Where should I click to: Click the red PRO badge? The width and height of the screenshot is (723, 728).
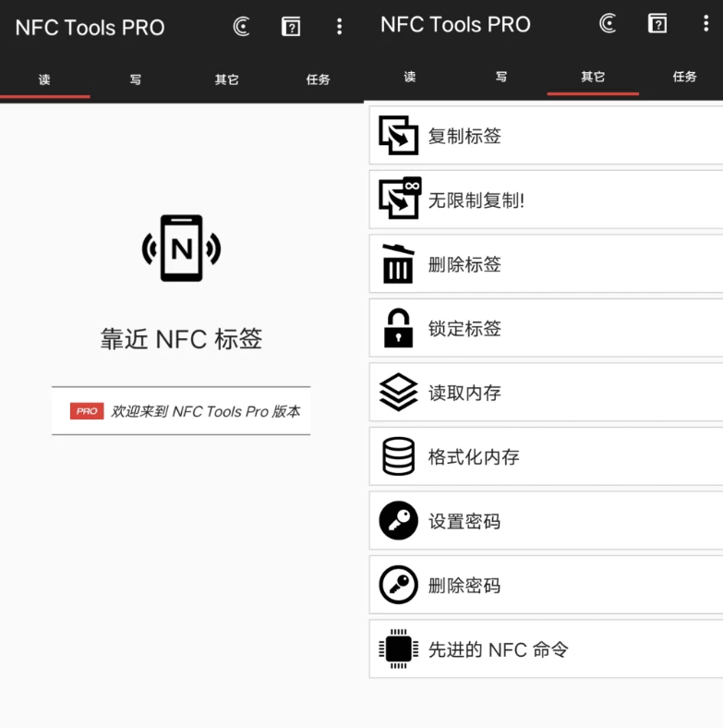87,411
